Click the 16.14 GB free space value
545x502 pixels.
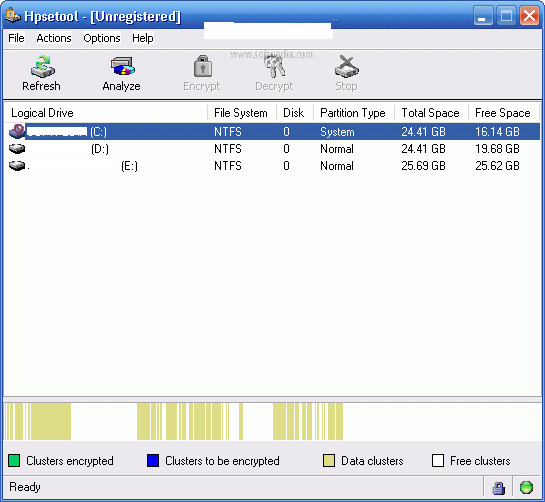click(x=497, y=132)
